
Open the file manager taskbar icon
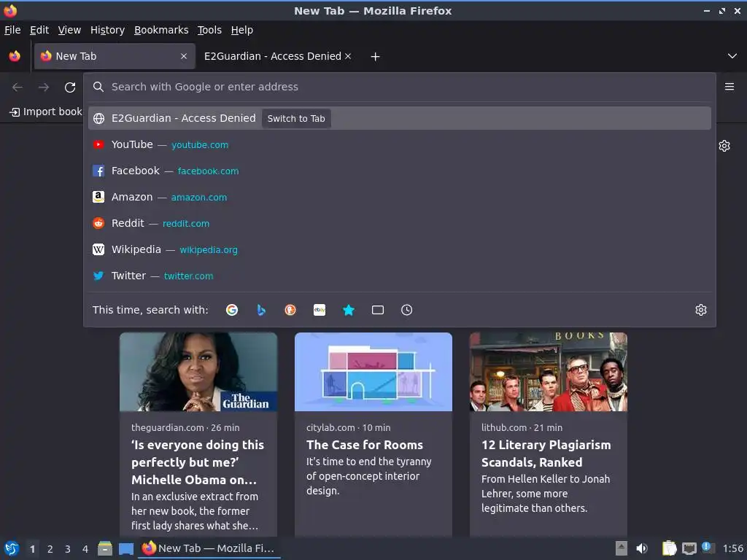coord(105,548)
